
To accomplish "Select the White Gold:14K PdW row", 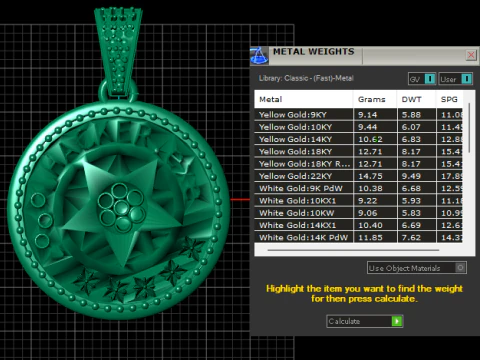I will [358, 237].
